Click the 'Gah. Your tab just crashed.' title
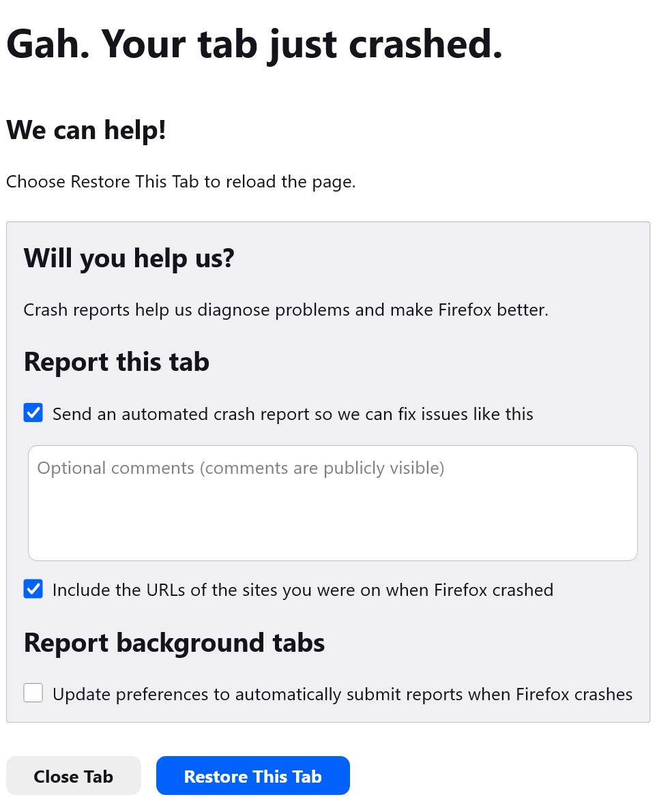 coord(254,44)
